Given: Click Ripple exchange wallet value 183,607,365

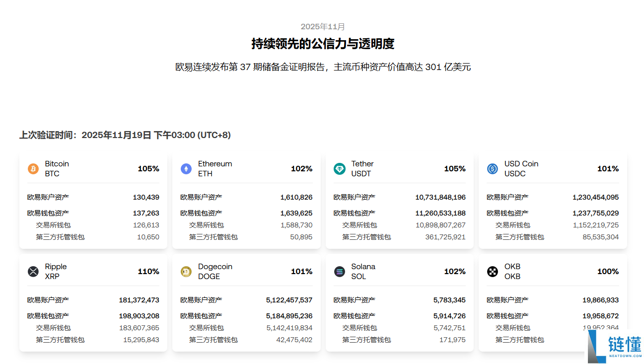Looking at the screenshot, I should pyautogui.click(x=140, y=328).
